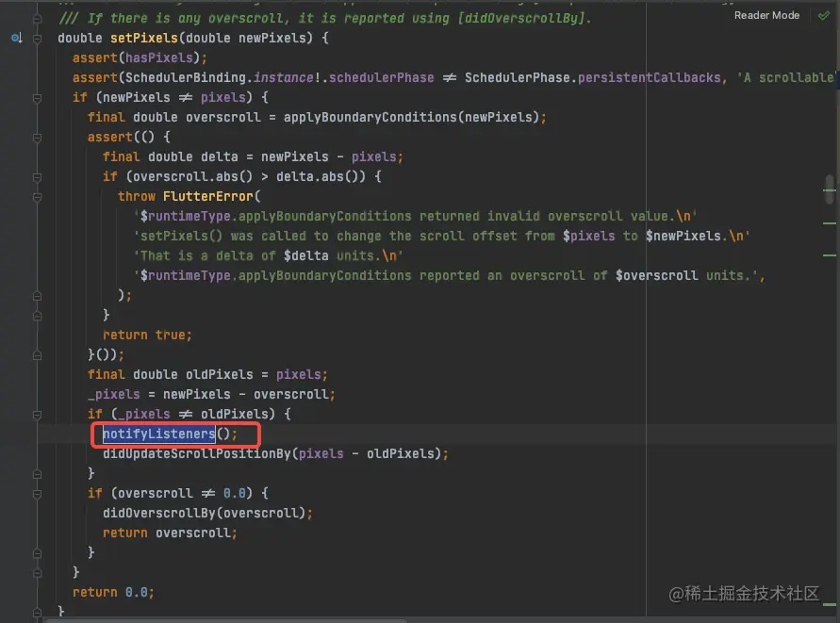The height and width of the screenshot is (623, 840).
Task: Open the green checkmark inspections indicator
Action: (824, 15)
